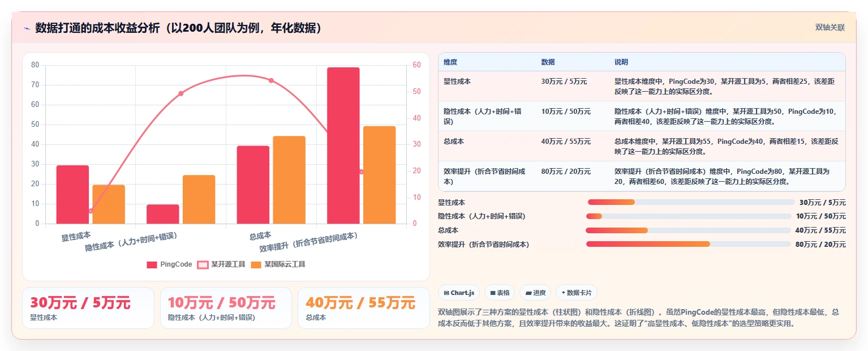Click the short red bar for 隐性成本

pos(163,214)
